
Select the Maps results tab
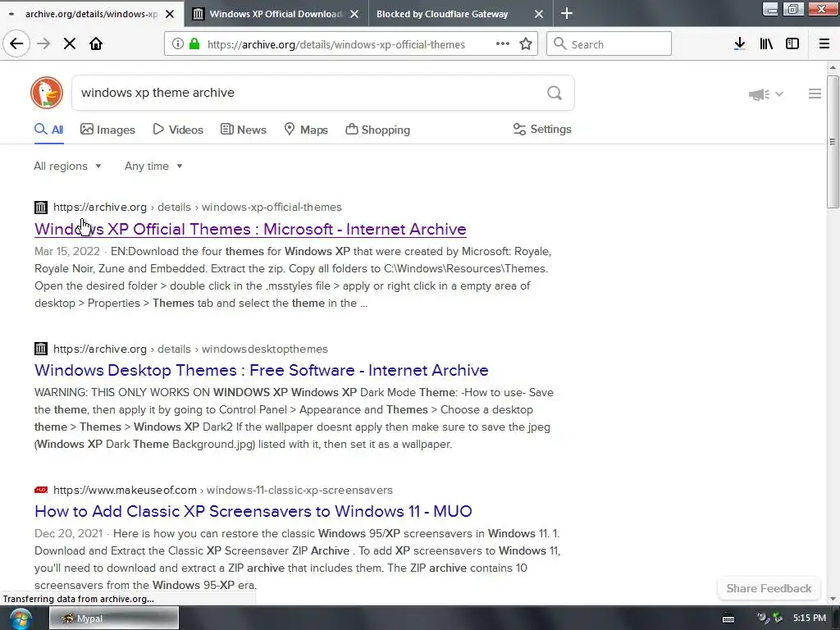[x=306, y=130]
